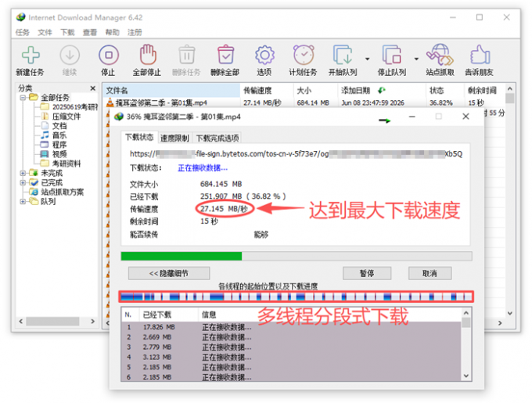Collapse the 全部任务 tree node
Image resolution: width=532 pixels, height=403 pixels.
pyautogui.click(x=23, y=98)
